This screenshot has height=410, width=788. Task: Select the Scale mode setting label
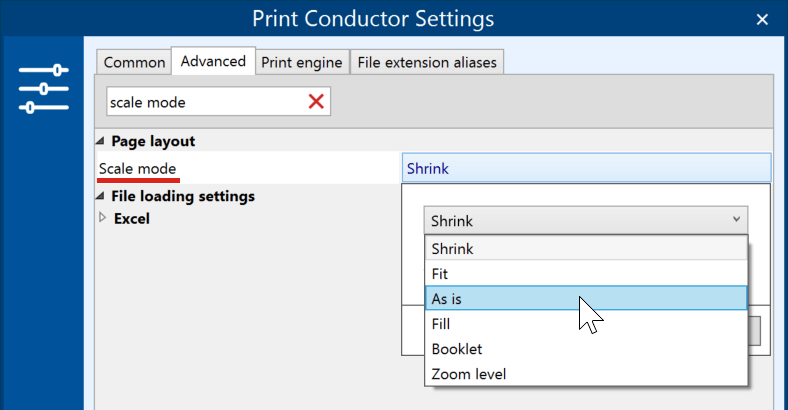137,169
